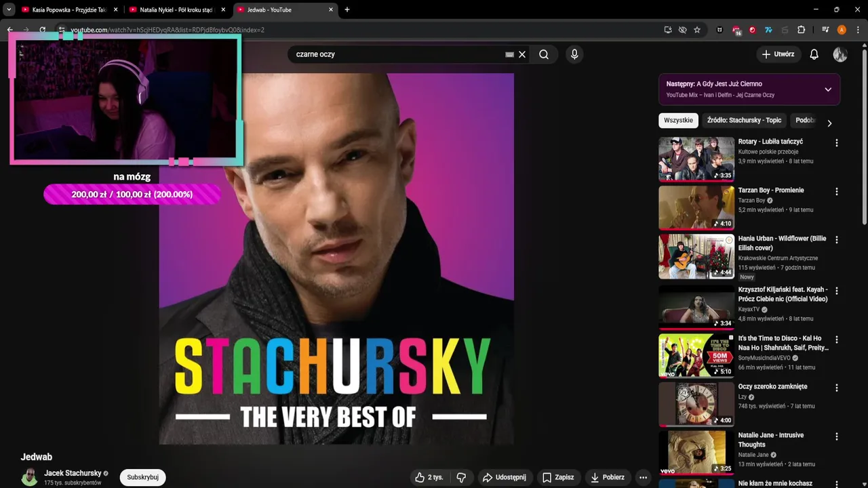868x488 pixels.
Task: Open It's the Time to Disco thumbnail
Action: click(696, 354)
